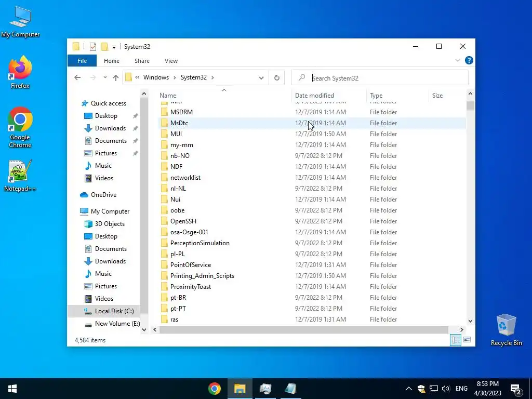This screenshot has width=532, height=399.
Task: Select the networklist folder
Action: pyautogui.click(x=312, y=178)
